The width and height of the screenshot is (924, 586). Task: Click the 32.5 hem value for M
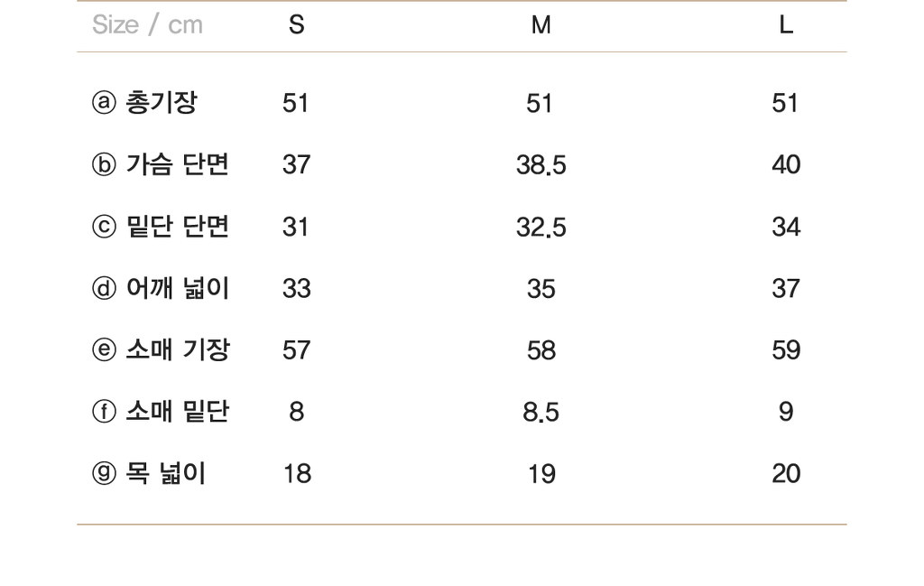(x=541, y=227)
